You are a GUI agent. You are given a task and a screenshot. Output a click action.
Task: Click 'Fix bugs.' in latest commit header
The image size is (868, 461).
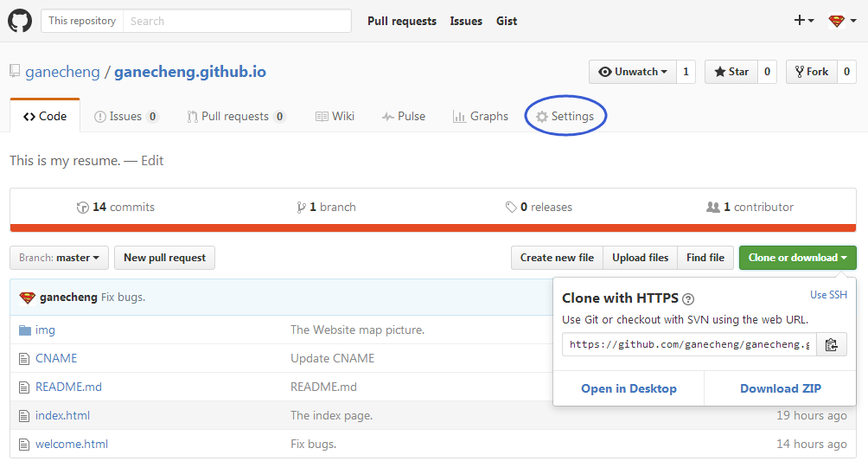(123, 298)
